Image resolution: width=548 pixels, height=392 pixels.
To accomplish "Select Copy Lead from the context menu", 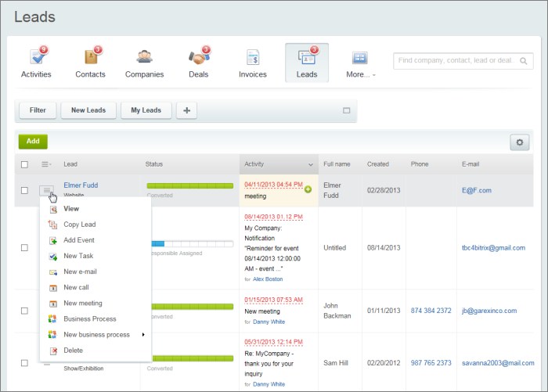I will pyautogui.click(x=79, y=225).
